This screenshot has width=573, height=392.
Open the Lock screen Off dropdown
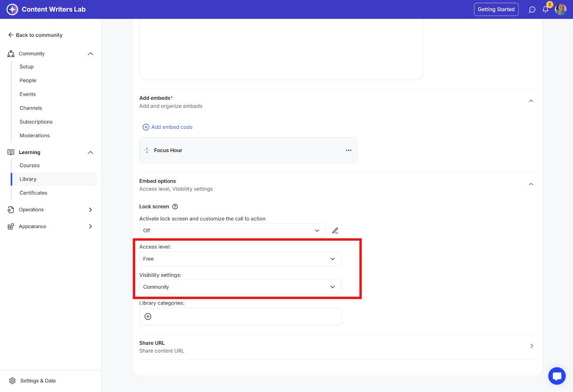click(x=232, y=231)
